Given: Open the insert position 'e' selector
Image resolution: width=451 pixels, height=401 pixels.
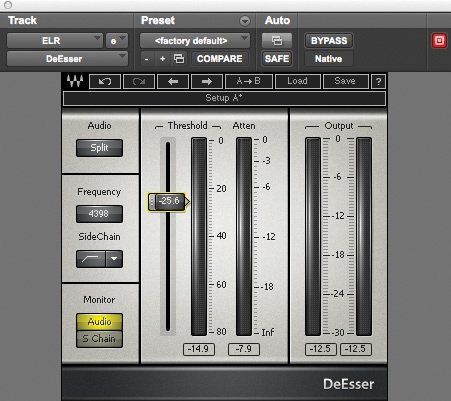Looking at the screenshot, I should (x=117, y=41).
